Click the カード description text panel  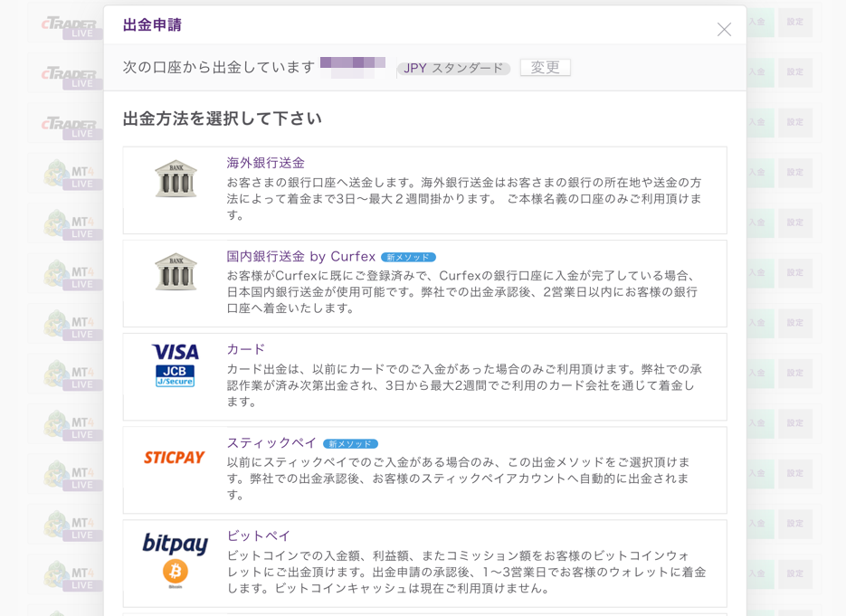464,385
